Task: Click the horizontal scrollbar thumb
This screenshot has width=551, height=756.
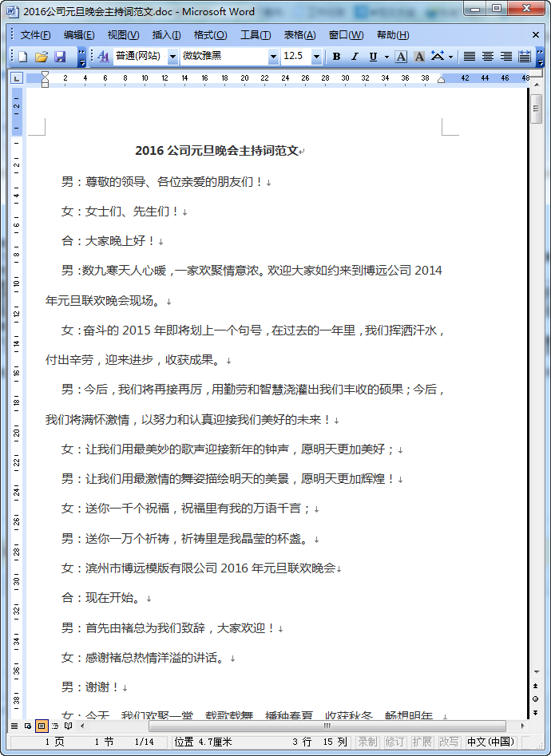Action: click(327, 726)
